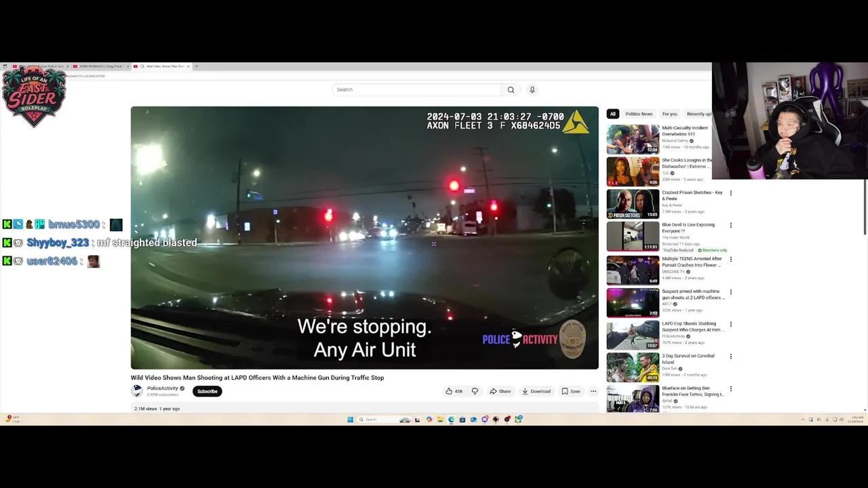The image size is (868, 488).
Task: Open the PoliceActivity channel name link
Action: (x=163, y=388)
